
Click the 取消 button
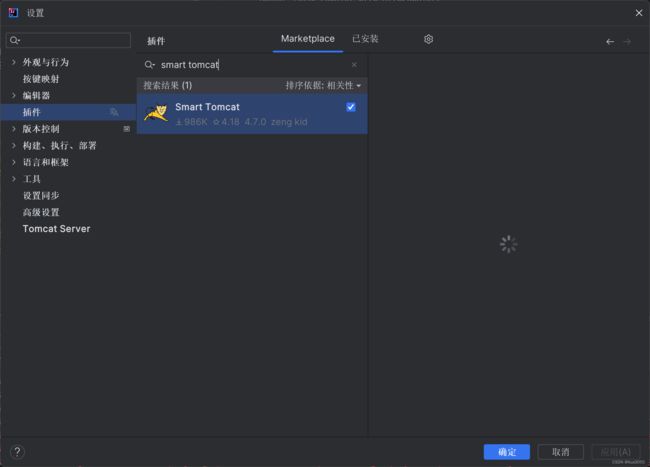pos(560,452)
